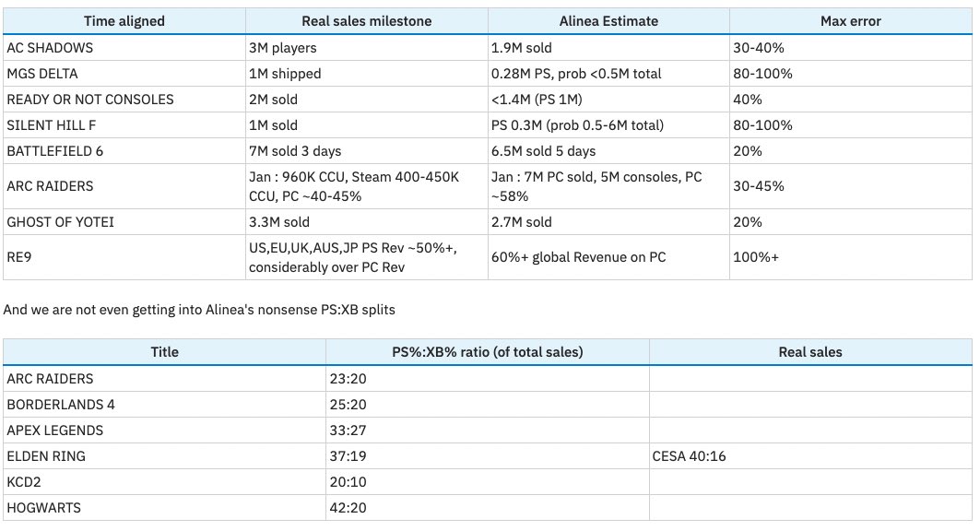Select the 'HOGWARTS' cell
This screenshot has height=531, width=980.
(x=164, y=508)
